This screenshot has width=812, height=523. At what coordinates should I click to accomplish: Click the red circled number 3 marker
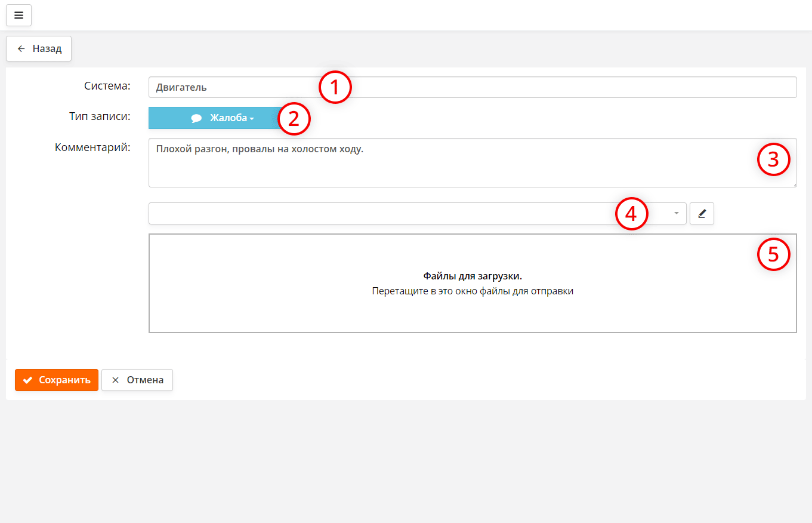(773, 159)
